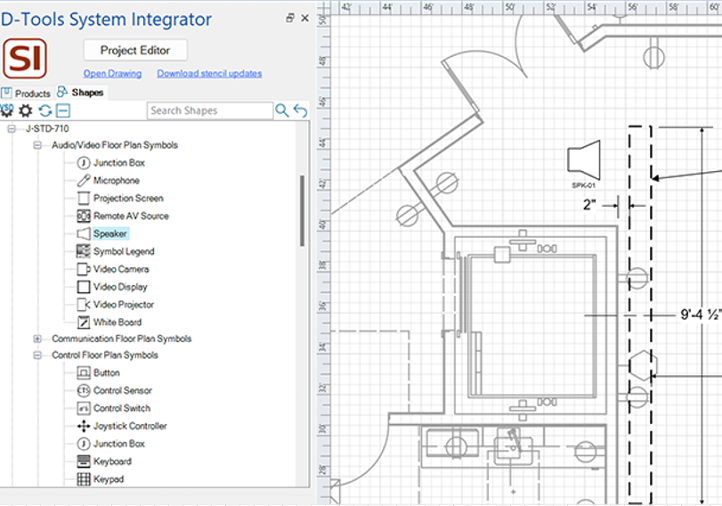Switch to the Shapes tab
Image resolution: width=722 pixels, height=506 pixels.
point(81,93)
